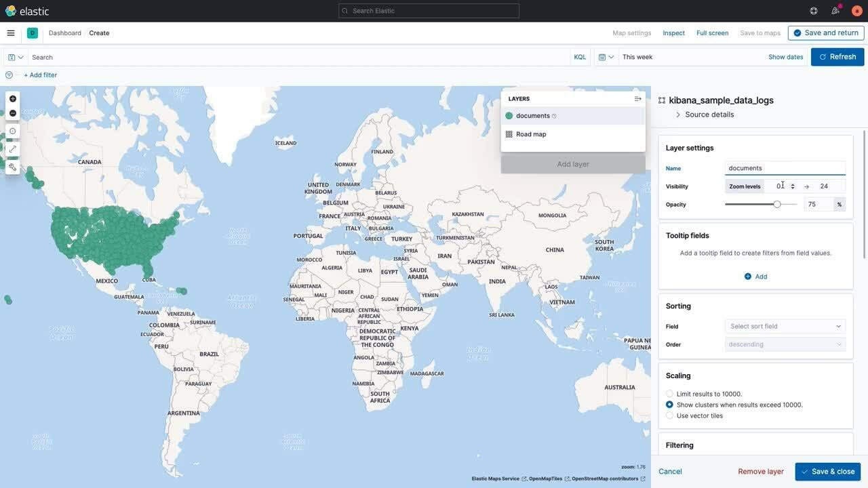This screenshot has height=488, width=868.
Task: Zoom out on the map with the minus icon
Action: [10, 112]
